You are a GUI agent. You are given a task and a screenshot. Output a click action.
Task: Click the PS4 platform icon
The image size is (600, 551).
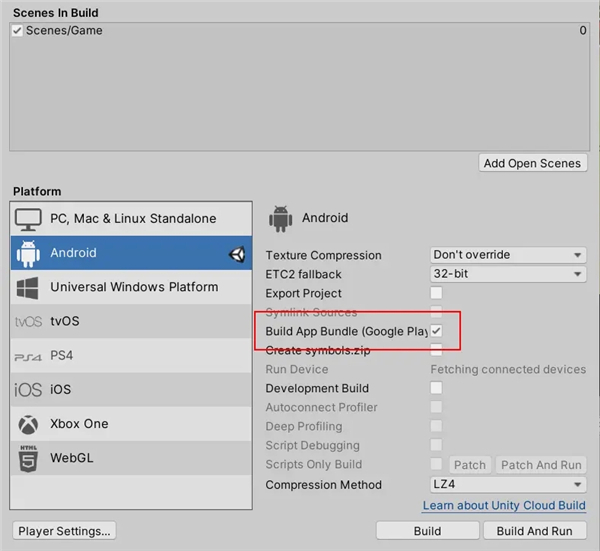pyautogui.click(x=28, y=356)
